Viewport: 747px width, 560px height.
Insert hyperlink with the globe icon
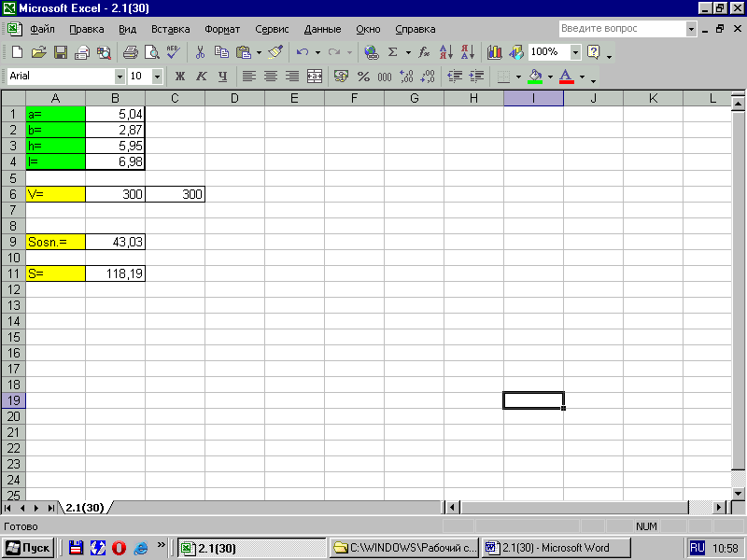pyautogui.click(x=371, y=52)
